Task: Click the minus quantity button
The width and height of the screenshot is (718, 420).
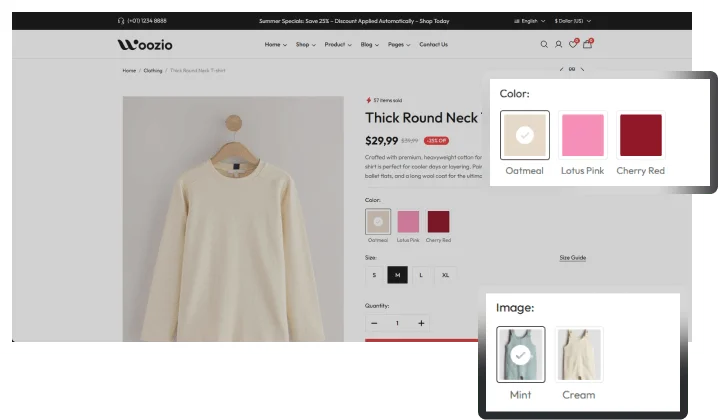Action: [375, 323]
